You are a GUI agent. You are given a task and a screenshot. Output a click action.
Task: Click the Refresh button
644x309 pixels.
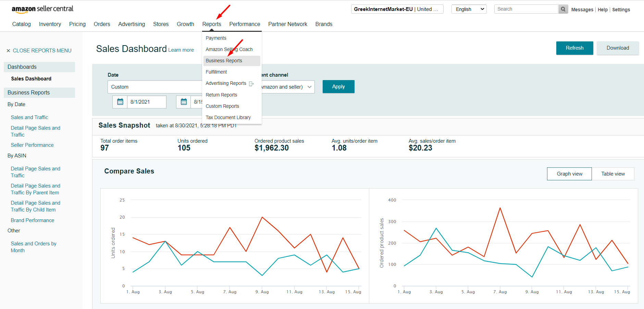click(574, 48)
